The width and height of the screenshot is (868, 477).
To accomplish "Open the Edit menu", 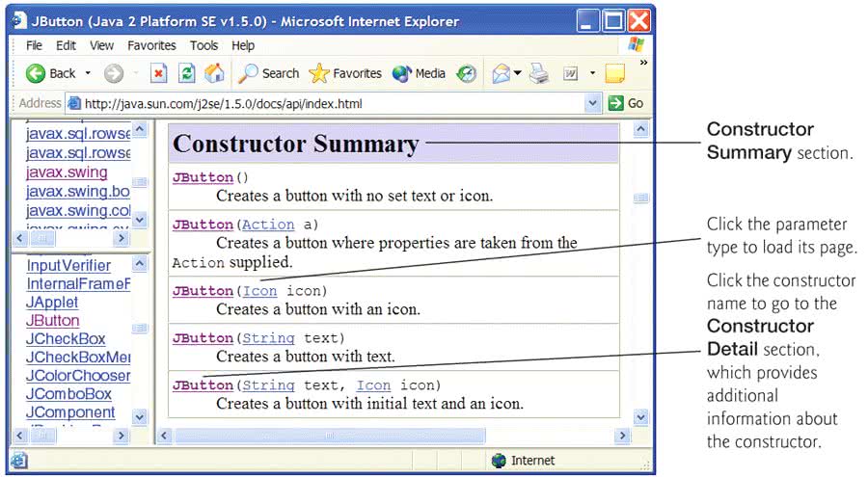I will pos(66,45).
